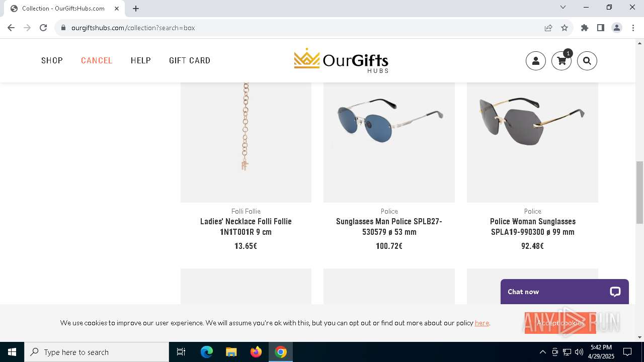Open the SHOP menu
Viewport: 644px width, 362px height.
click(x=52, y=60)
